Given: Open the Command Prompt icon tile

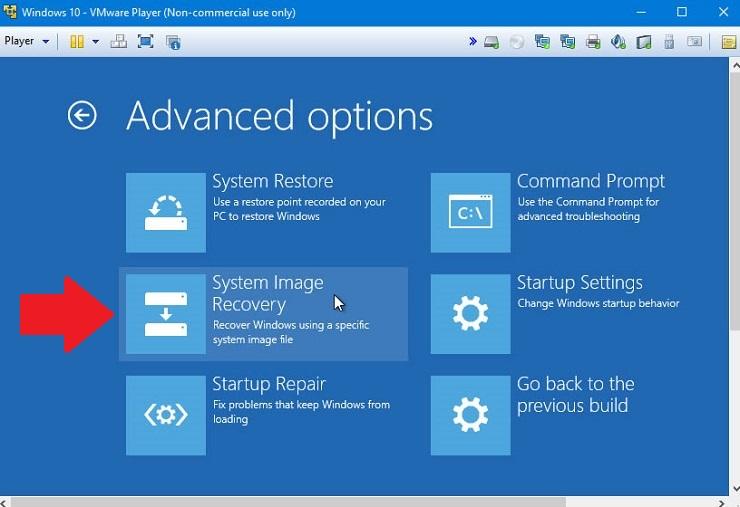Looking at the screenshot, I should pos(470,212).
